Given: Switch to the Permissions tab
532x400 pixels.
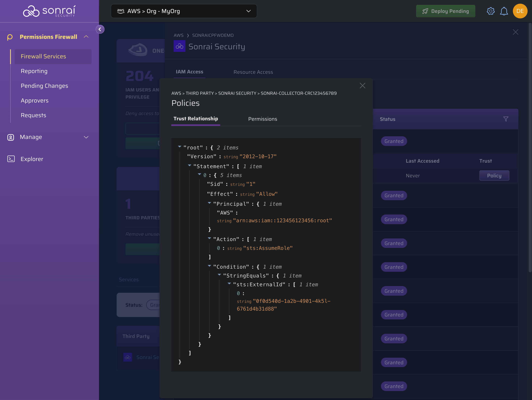Looking at the screenshot, I should pyautogui.click(x=263, y=119).
